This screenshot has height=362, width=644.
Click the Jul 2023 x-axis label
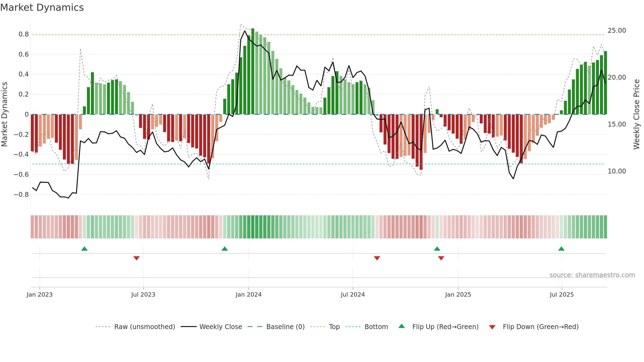(143, 294)
